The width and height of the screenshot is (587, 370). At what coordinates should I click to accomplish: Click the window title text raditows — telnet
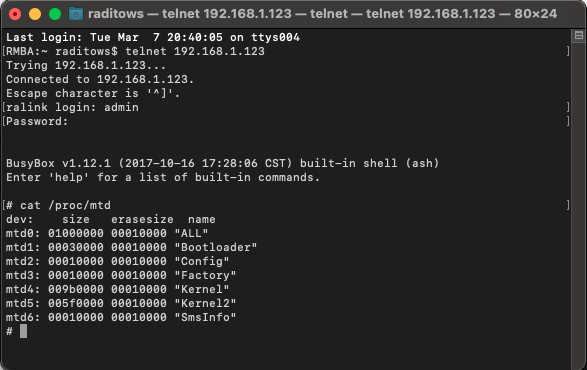144,14
